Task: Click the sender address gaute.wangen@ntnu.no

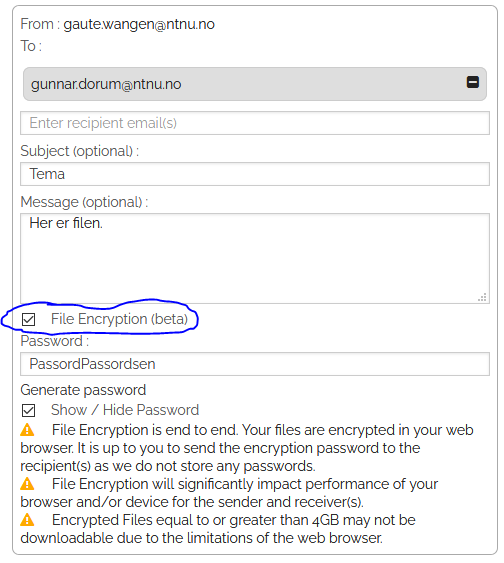Action: [139, 24]
